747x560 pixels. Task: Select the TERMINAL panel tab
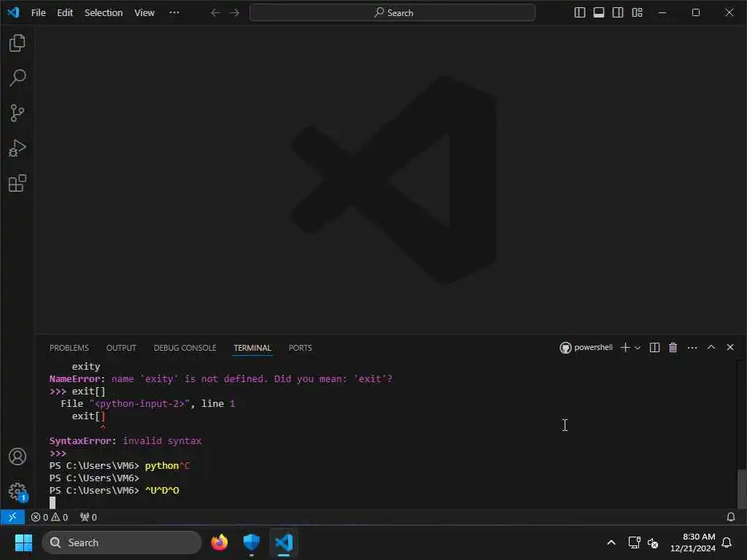(252, 348)
